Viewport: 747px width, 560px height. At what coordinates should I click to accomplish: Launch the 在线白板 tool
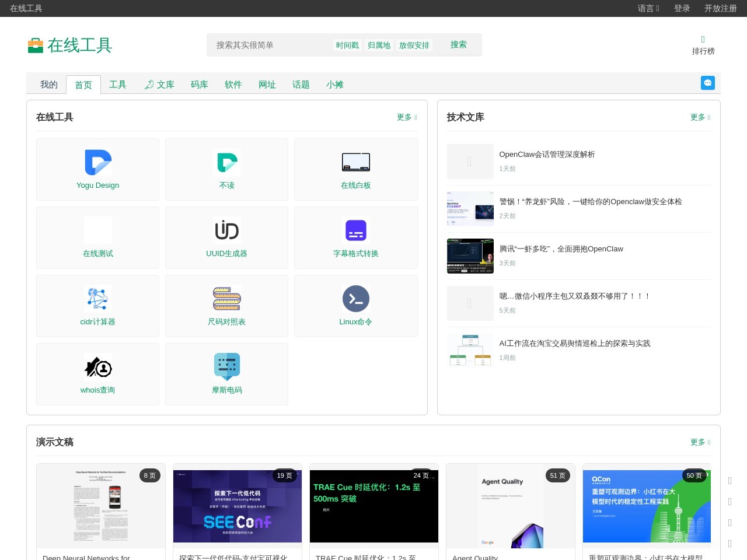(355, 169)
